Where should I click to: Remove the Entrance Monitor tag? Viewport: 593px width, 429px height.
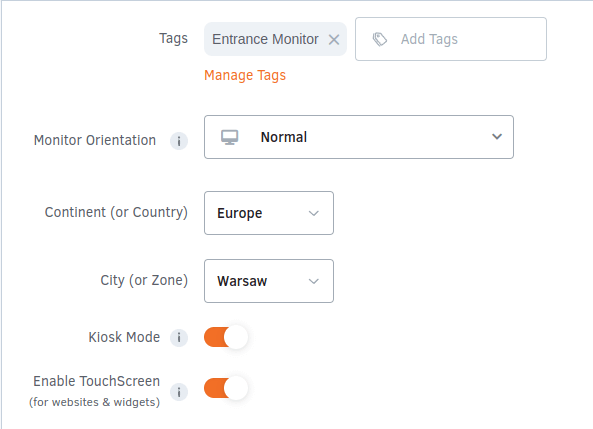(334, 39)
